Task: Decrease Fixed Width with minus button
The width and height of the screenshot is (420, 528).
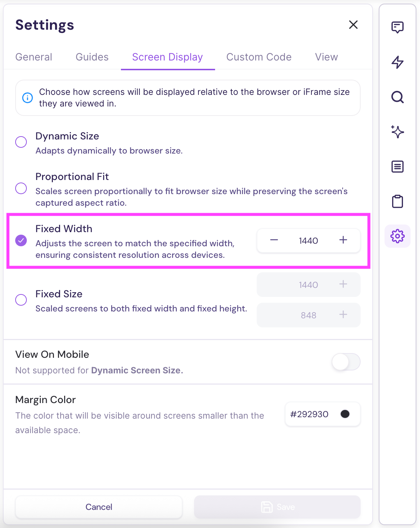Action: (274, 240)
